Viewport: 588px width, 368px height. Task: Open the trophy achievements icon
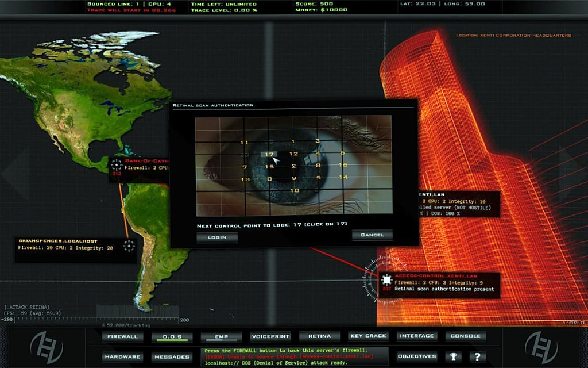(x=454, y=356)
